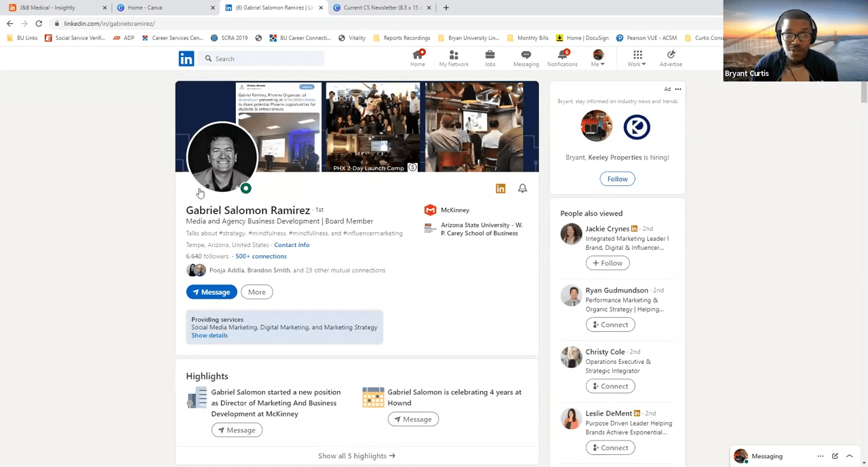The image size is (868, 467).
Task: Open Home DocuSign bookmark
Action: [583, 38]
